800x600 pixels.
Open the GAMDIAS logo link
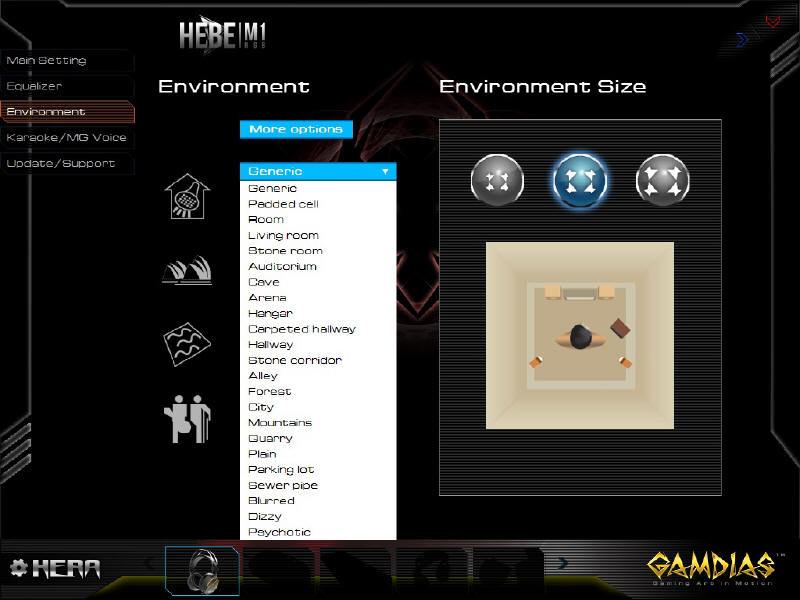(x=712, y=568)
